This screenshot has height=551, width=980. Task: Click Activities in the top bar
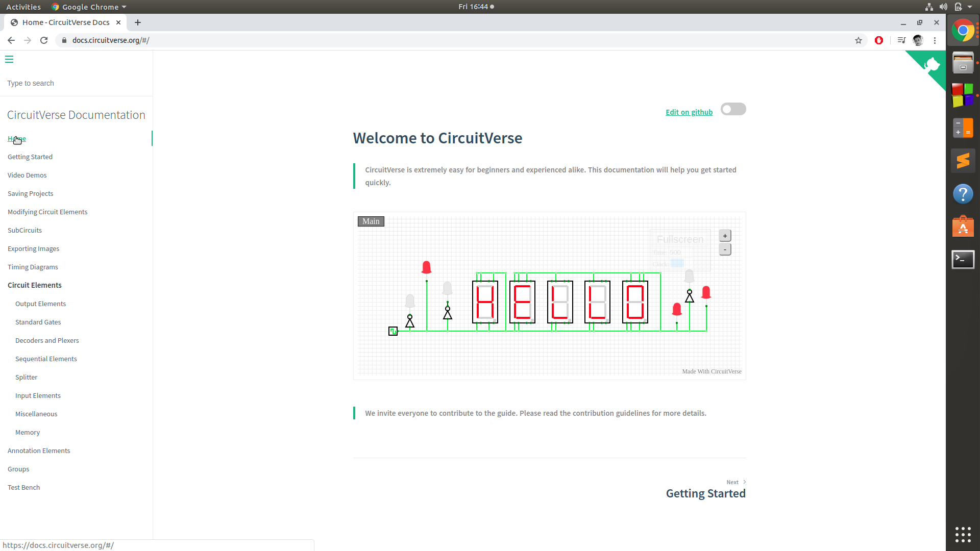tap(23, 7)
